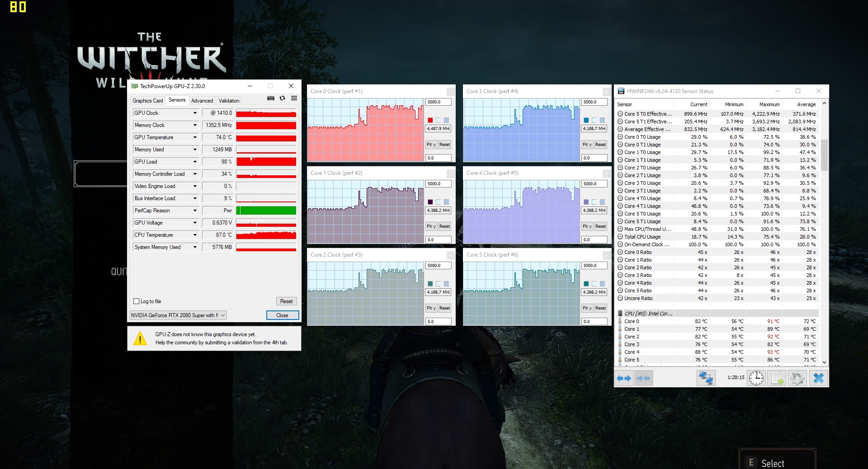This screenshot has height=469, width=868.
Task: Switch to the Advanced tab in GPU-Z
Action: coord(202,101)
